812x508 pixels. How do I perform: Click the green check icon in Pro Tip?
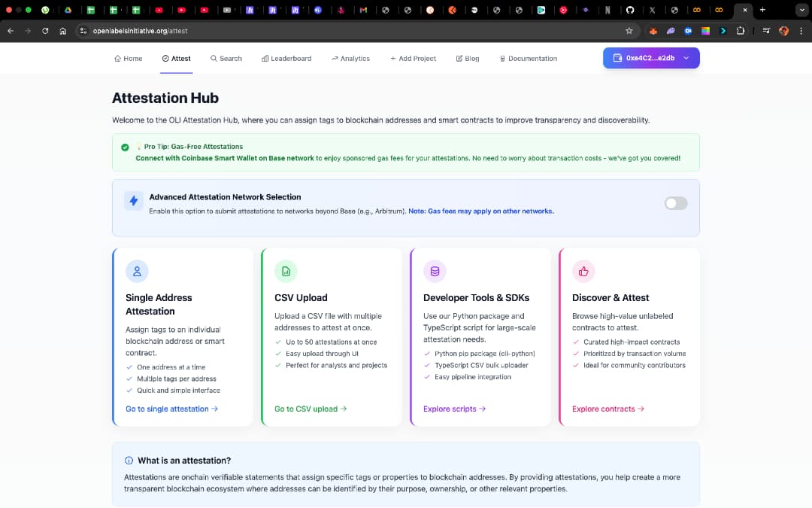[x=125, y=148]
